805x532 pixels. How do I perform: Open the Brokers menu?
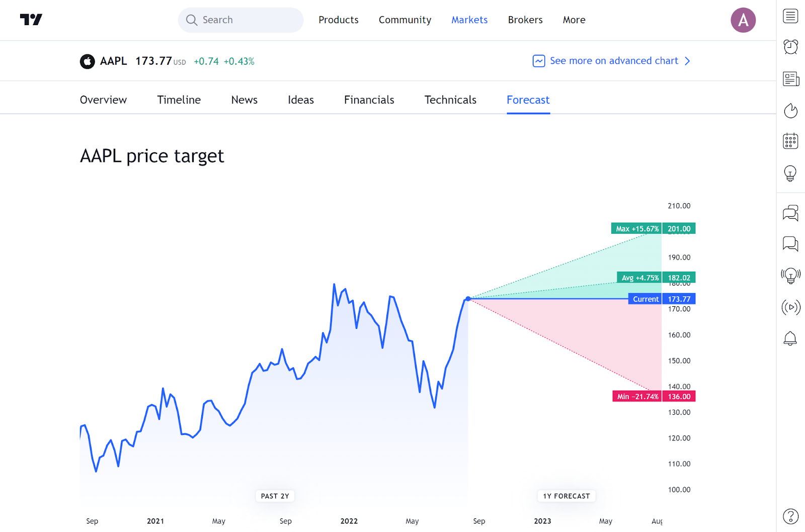point(525,20)
